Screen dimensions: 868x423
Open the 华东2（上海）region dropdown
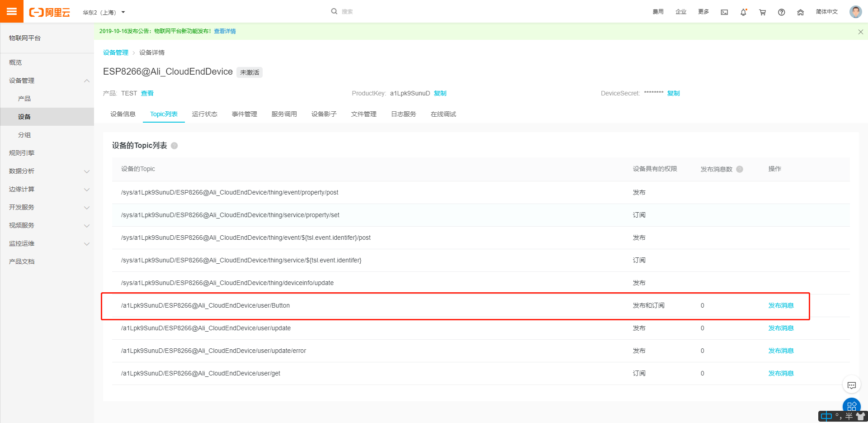[104, 12]
